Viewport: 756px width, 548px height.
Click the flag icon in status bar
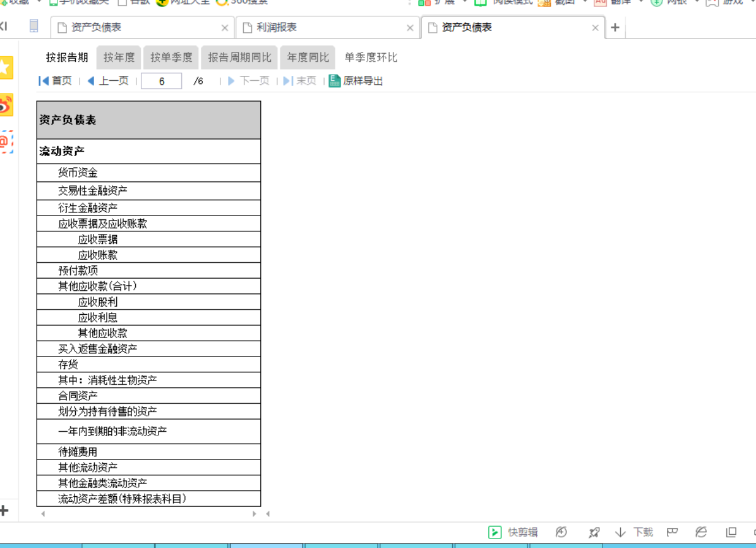(672, 532)
